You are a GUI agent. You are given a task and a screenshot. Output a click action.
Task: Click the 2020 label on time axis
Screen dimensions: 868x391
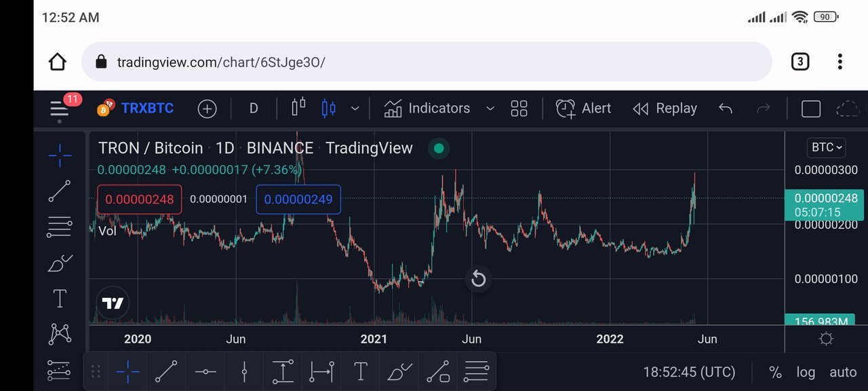tap(138, 339)
